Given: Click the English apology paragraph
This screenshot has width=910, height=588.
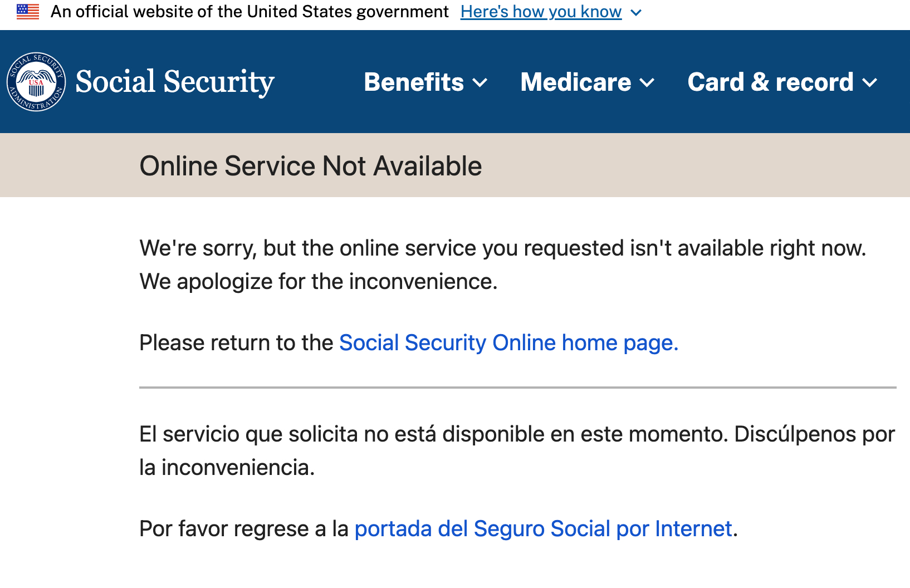Looking at the screenshot, I should [x=502, y=264].
